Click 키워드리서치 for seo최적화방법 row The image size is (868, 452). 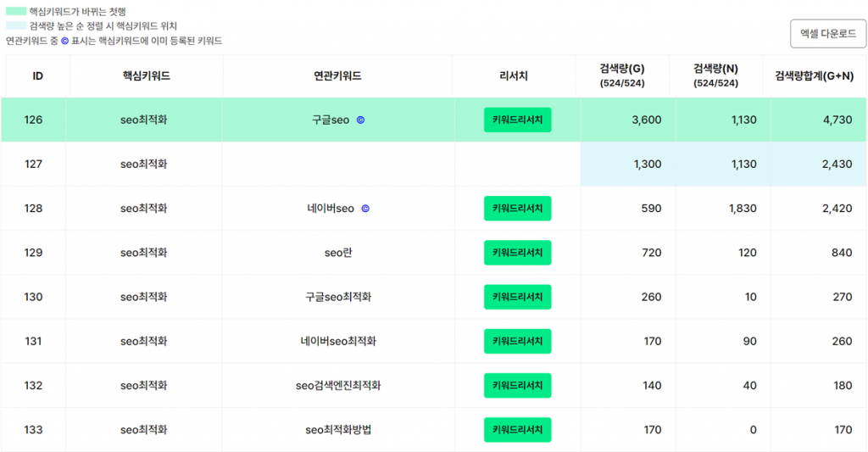(x=517, y=430)
